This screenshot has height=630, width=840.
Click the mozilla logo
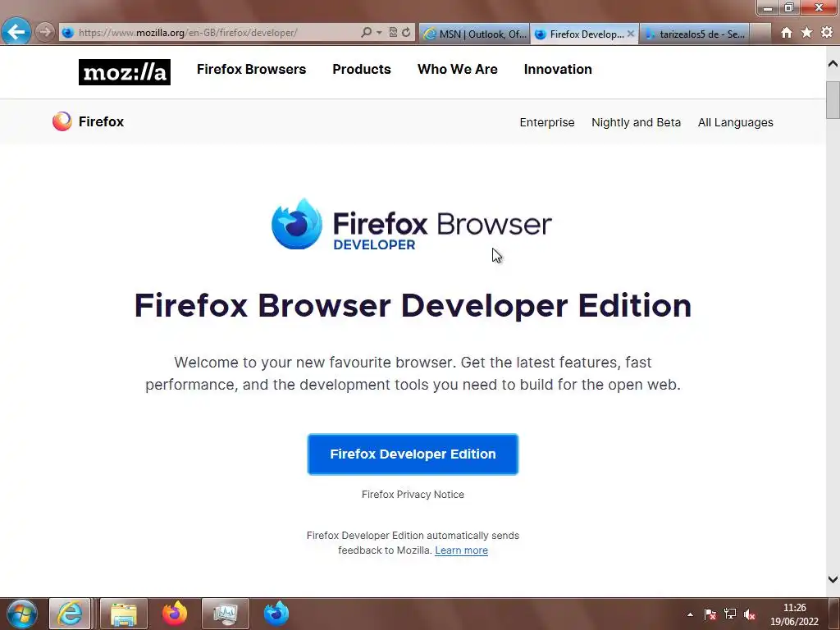tap(125, 72)
